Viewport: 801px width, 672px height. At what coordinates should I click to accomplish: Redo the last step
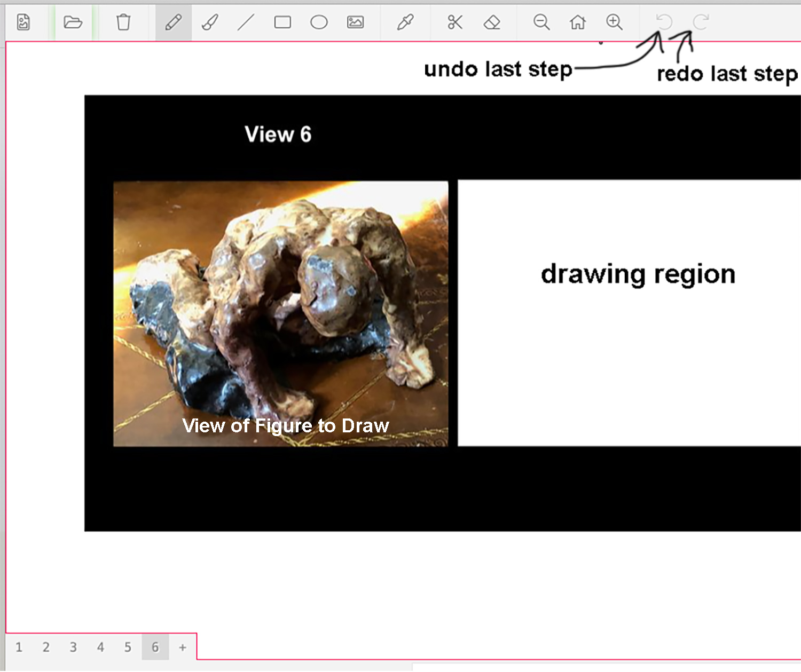tap(701, 22)
